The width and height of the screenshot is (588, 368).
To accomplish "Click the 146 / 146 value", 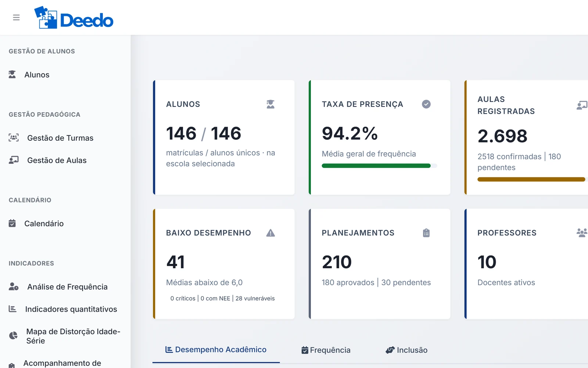I will pyautogui.click(x=204, y=133).
